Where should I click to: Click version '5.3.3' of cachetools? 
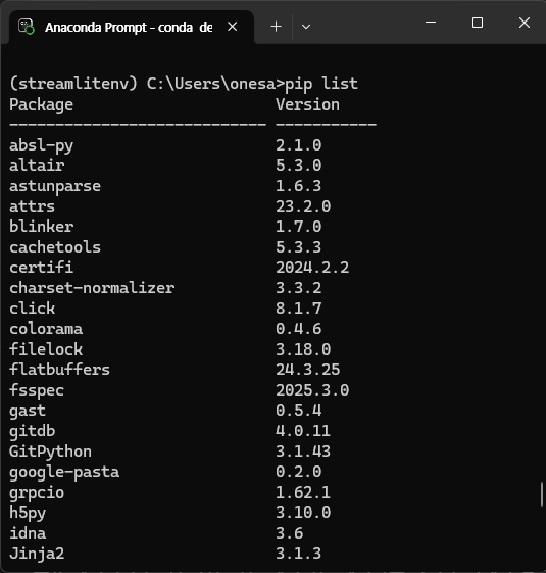point(299,247)
